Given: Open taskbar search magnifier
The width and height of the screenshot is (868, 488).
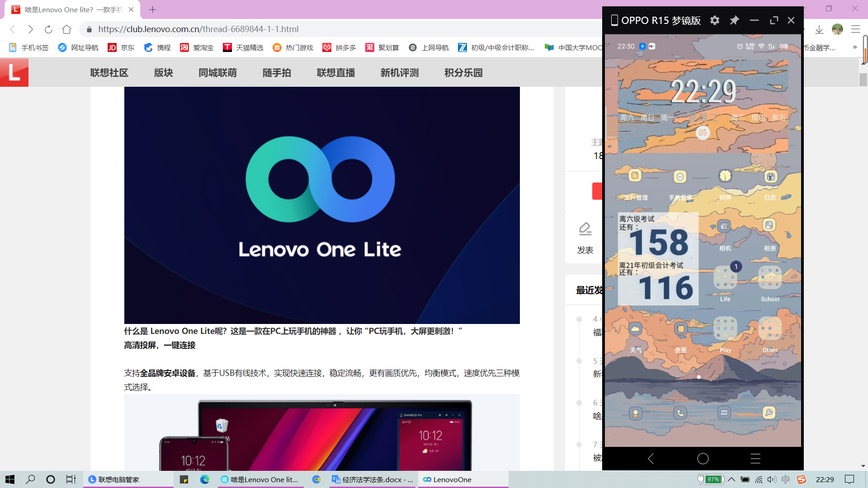Looking at the screenshot, I should coord(30,479).
